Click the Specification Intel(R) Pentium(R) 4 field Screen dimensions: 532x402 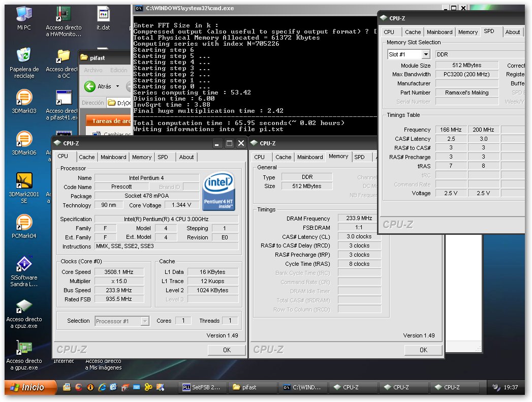(x=166, y=219)
